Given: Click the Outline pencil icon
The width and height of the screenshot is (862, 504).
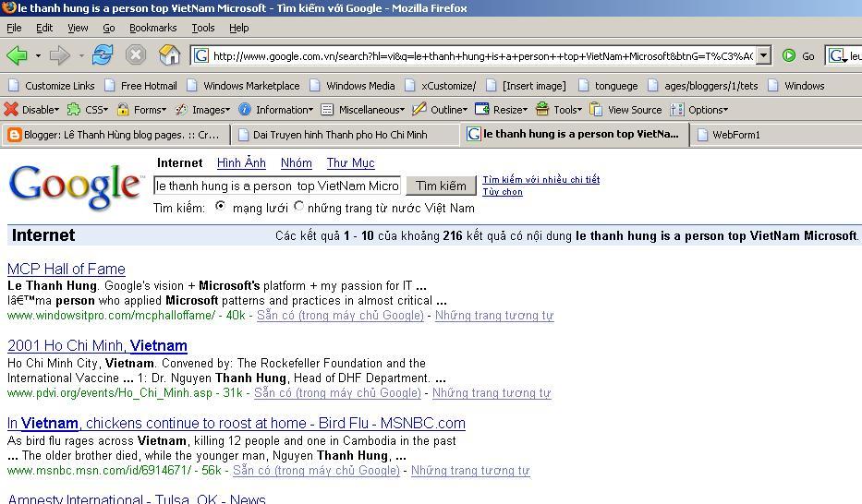Looking at the screenshot, I should tap(419, 109).
